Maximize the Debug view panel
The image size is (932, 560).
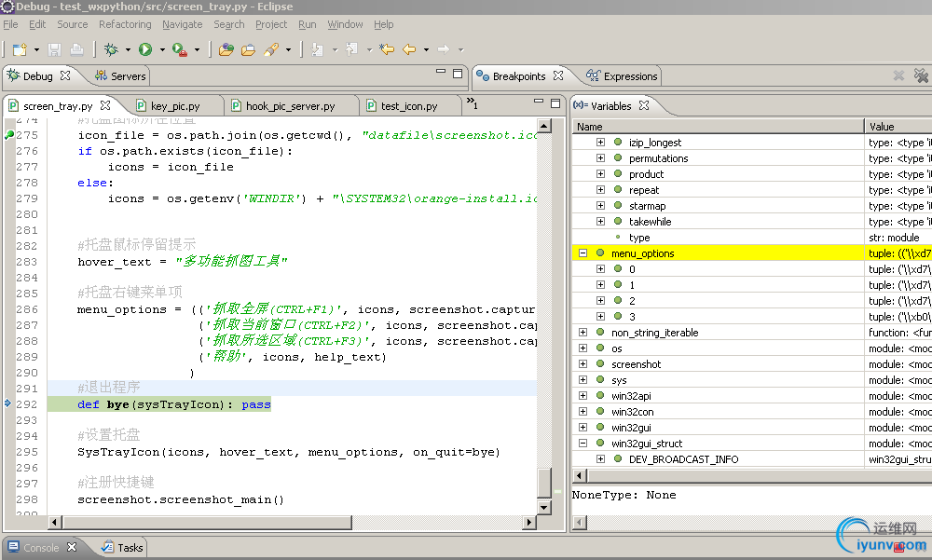point(457,73)
